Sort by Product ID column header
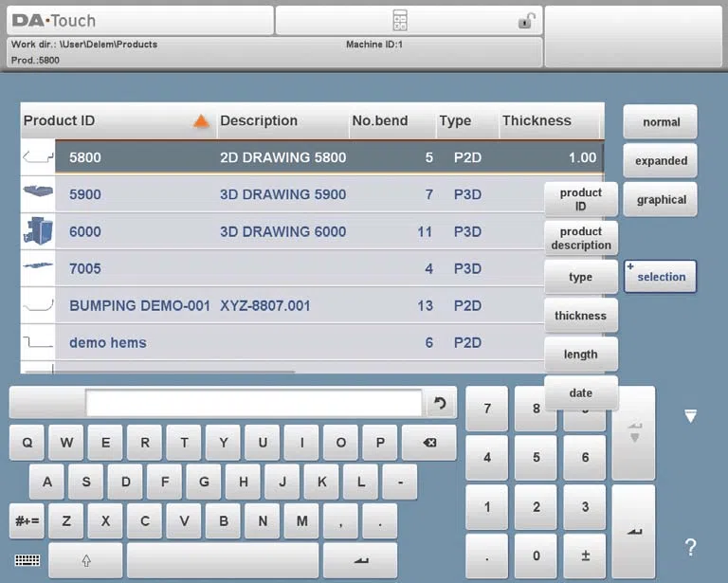The width and height of the screenshot is (728, 583). [118, 120]
